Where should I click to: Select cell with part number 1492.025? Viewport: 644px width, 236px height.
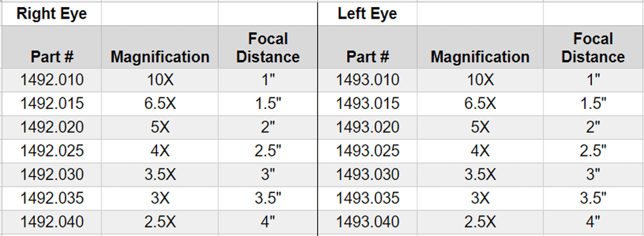click(x=52, y=151)
